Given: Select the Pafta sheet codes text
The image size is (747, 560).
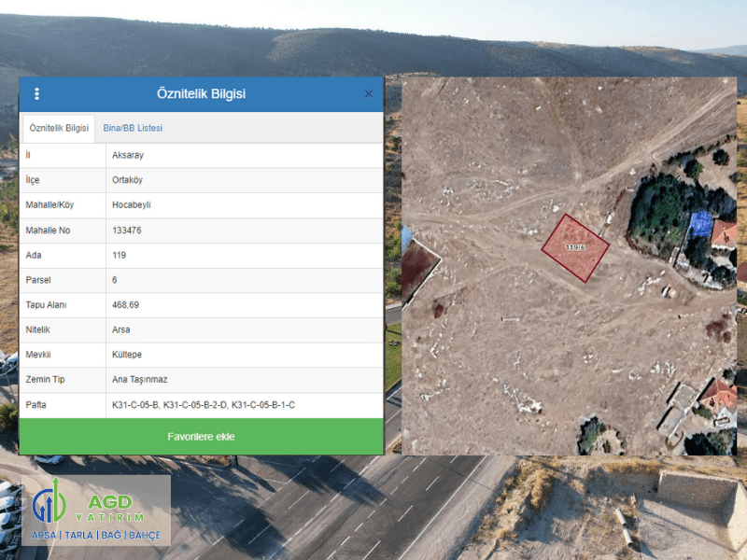Looking at the screenshot, I should pyautogui.click(x=203, y=405).
